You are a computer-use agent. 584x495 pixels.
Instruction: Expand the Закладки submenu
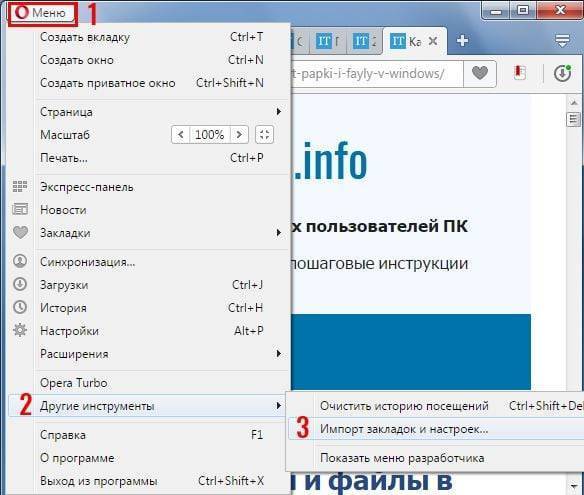point(162,233)
